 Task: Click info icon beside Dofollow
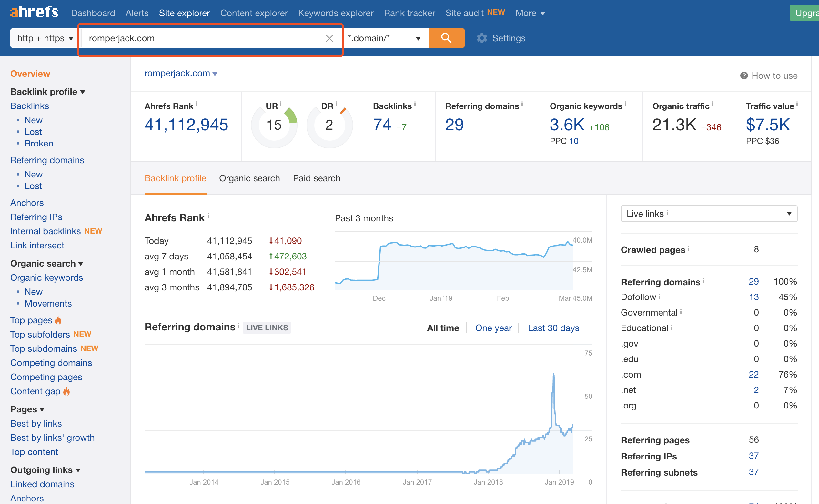pyautogui.click(x=660, y=296)
